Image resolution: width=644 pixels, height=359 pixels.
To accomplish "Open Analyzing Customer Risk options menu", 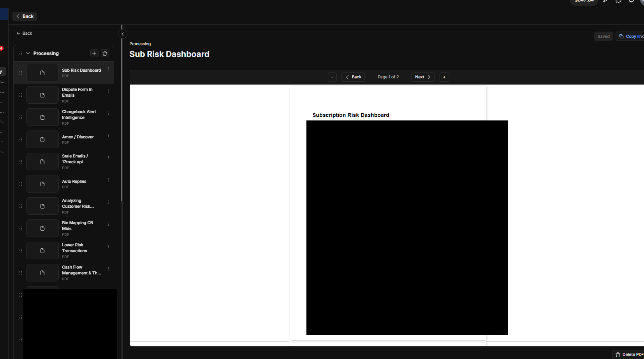I will [108, 202].
